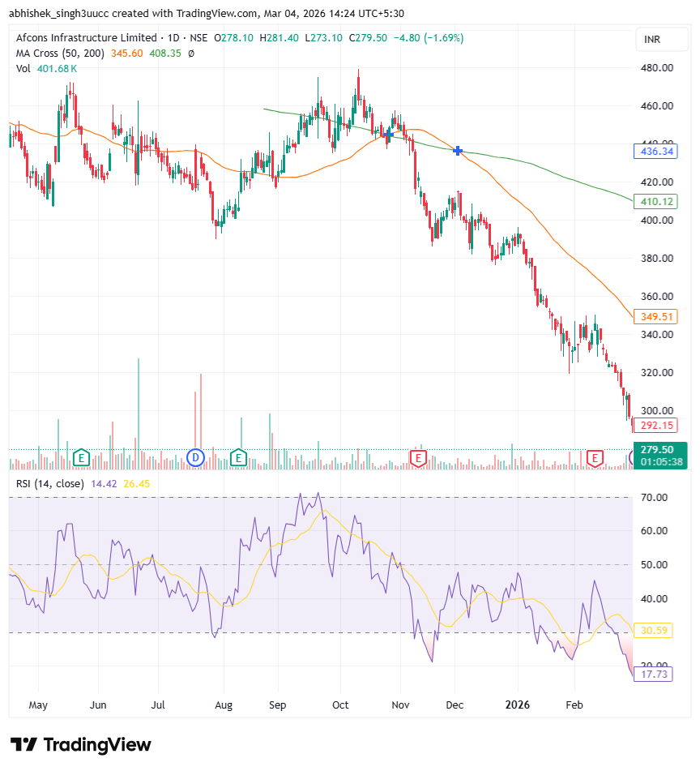Click the red earnings E marker near November
Viewport: 700px width, 771px height.
click(419, 458)
